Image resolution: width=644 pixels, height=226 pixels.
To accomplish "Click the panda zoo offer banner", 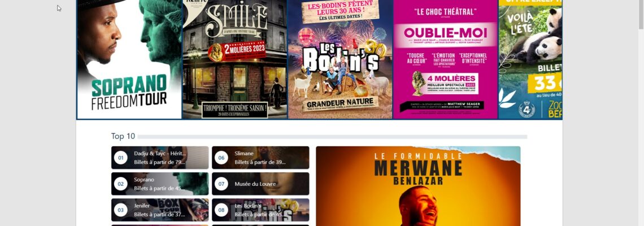I will pos(530,59).
